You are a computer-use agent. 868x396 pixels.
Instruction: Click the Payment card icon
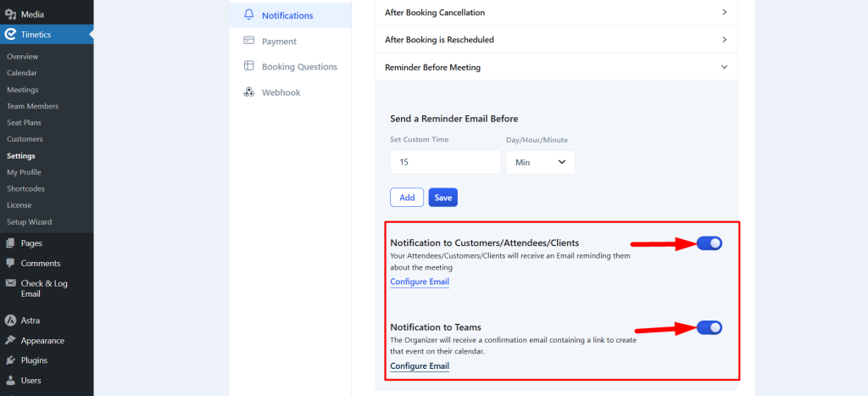click(249, 41)
